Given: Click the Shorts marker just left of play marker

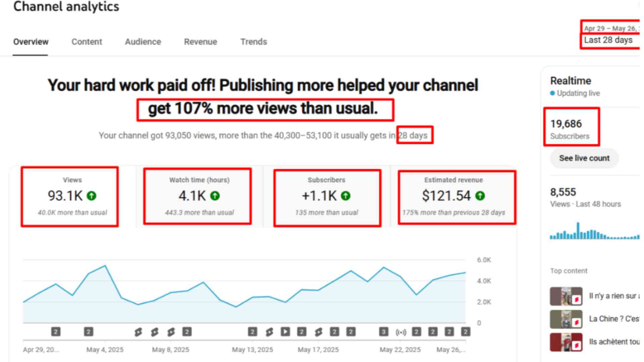Looking at the screenshot, I should (x=269, y=332).
